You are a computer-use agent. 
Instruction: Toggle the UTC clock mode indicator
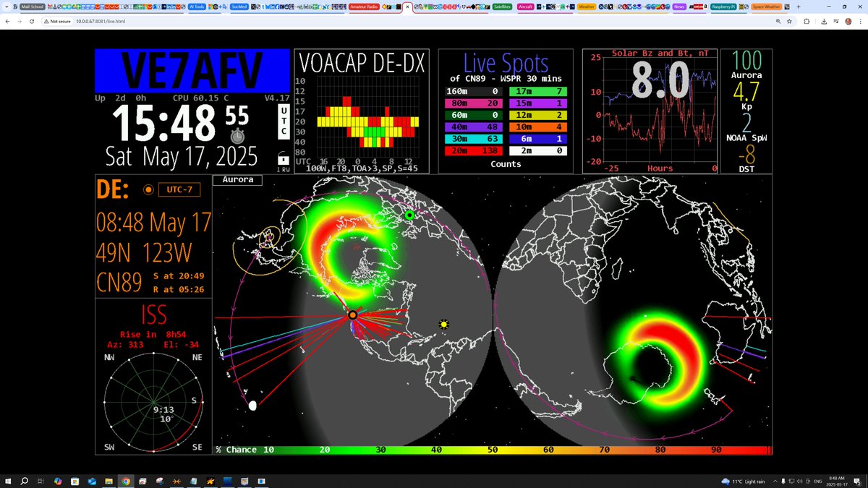click(284, 123)
